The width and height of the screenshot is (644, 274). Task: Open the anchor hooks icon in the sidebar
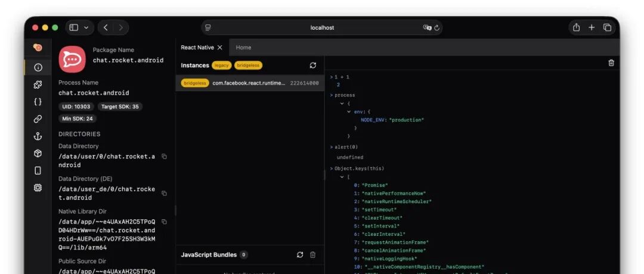coord(38,136)
